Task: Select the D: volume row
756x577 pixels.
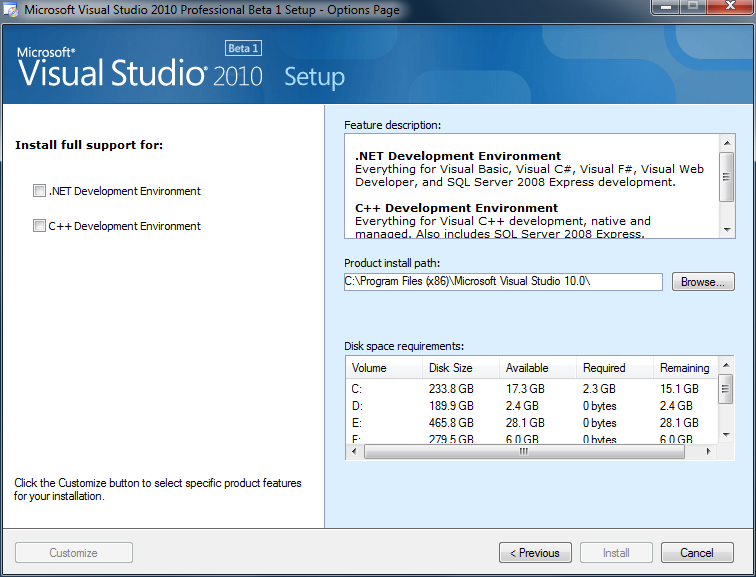Action: pos(532,406)
